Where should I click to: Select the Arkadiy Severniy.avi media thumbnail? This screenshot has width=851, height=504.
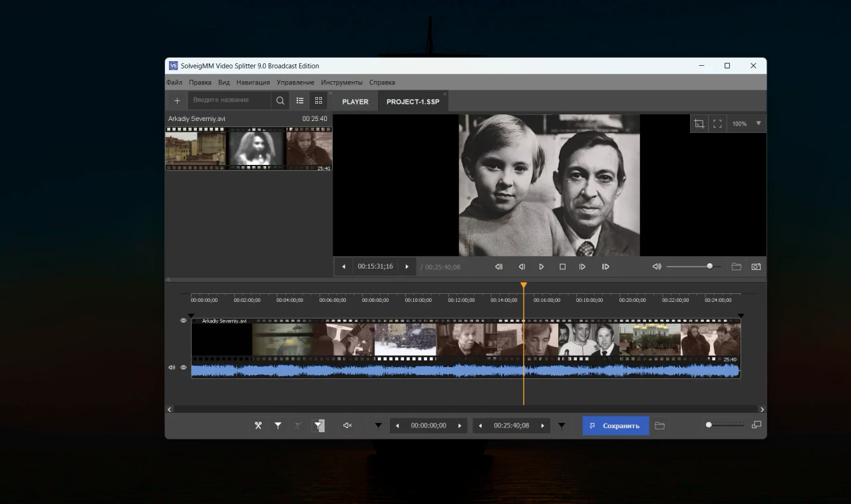pyautogui.click(x=248, y=150)
